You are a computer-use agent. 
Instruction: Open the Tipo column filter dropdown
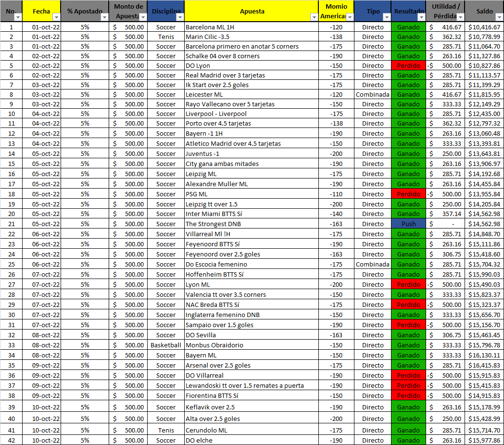click(x=387, y=17)
